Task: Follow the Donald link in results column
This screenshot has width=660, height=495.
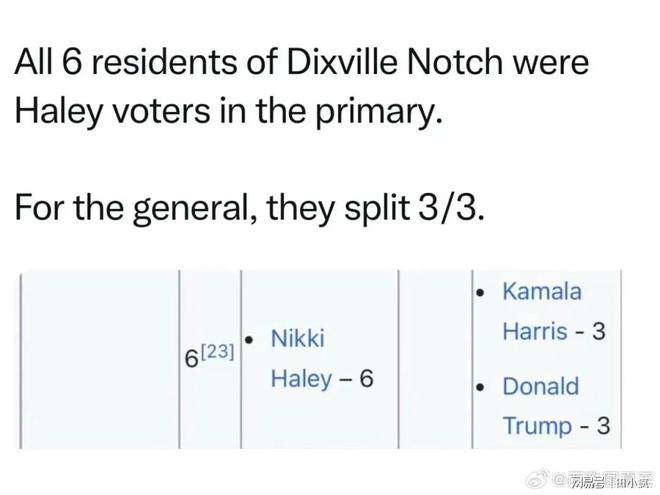Action: tap(541, 386)
